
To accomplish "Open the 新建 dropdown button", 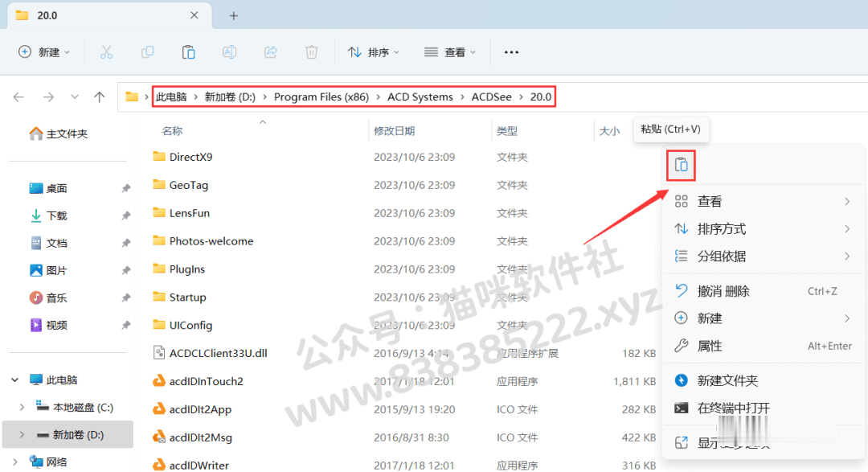I will [x=44, y=52].
